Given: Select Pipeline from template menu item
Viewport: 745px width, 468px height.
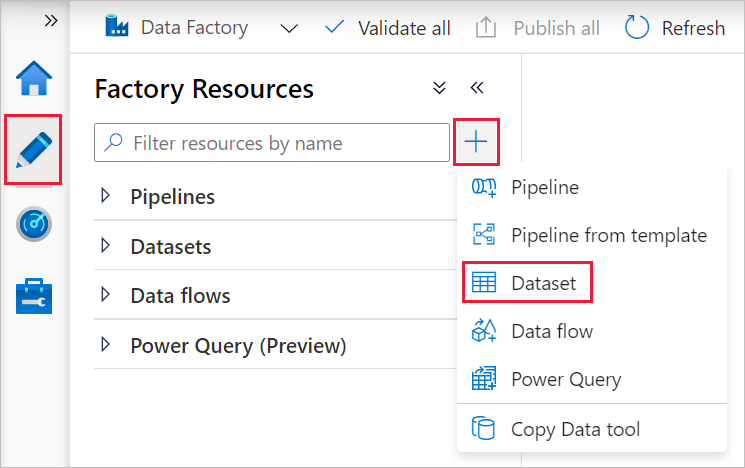Looking at the screenshot, I should [608, 236].
